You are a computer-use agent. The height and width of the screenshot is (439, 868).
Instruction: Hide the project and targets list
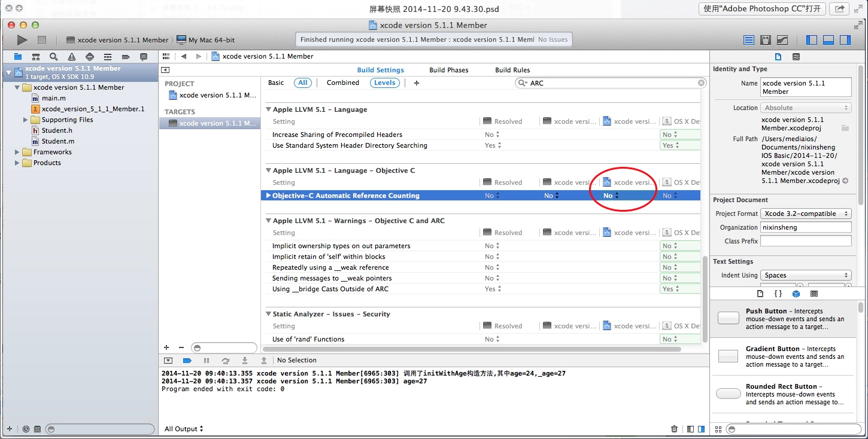pyautogui.click(x=166, y=70)
